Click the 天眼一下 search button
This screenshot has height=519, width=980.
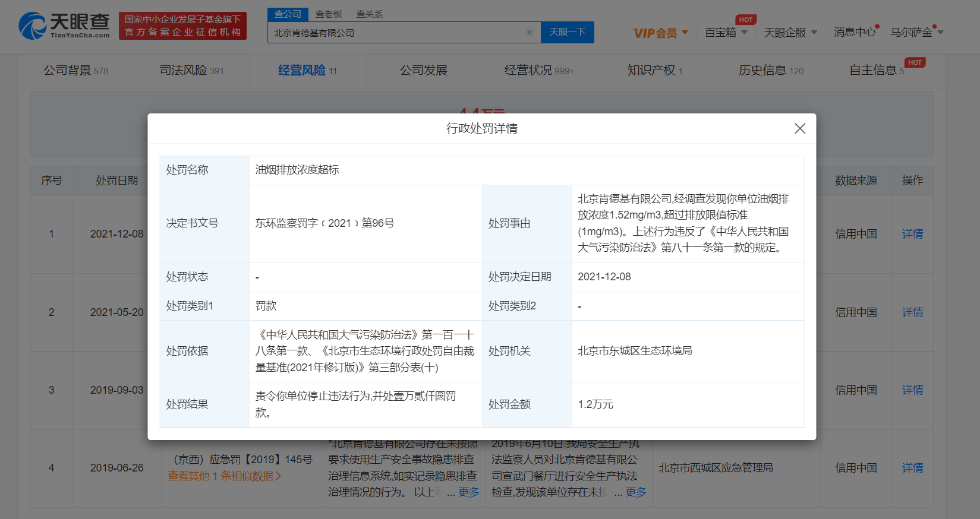567,32
